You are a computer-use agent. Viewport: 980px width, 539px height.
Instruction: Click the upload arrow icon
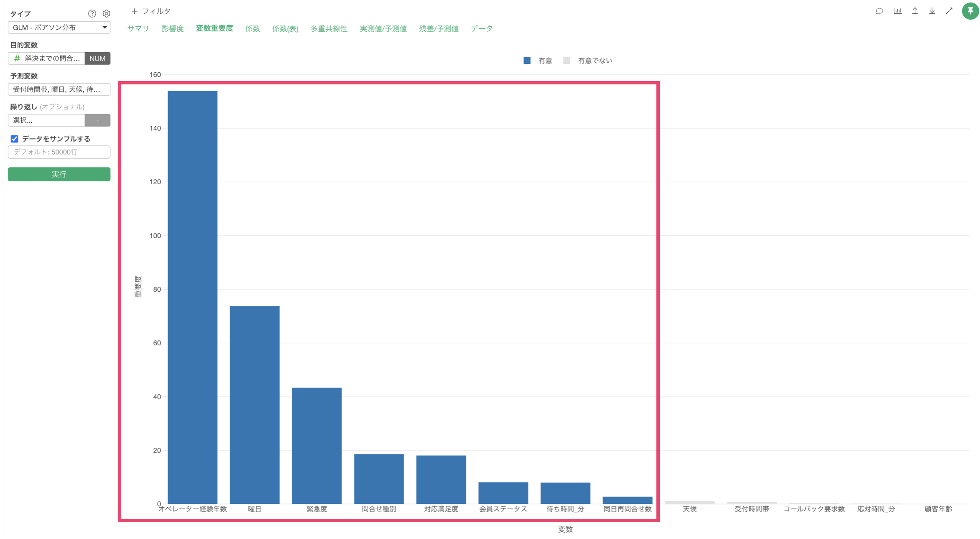point(915,11)
